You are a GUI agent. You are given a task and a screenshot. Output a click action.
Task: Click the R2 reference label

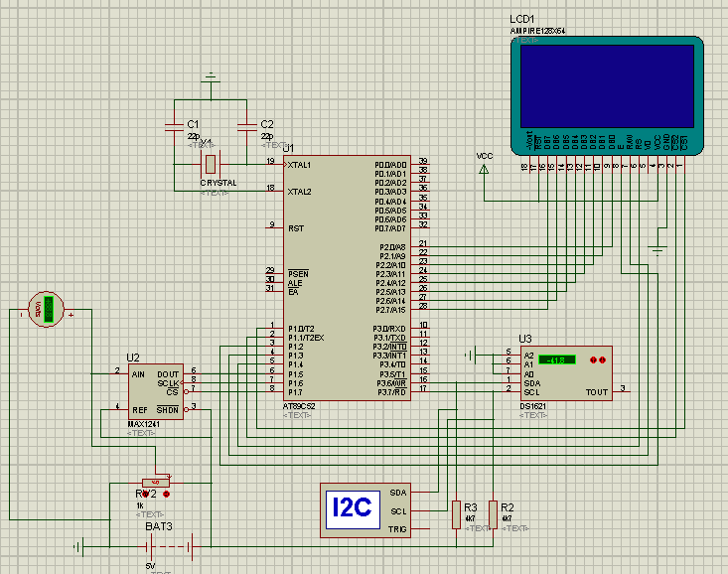coord(507,507)
